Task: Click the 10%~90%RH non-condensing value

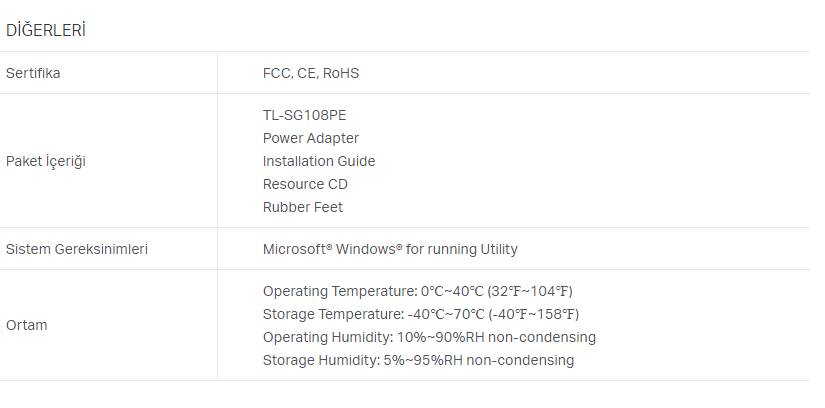Action: [497, 337]
